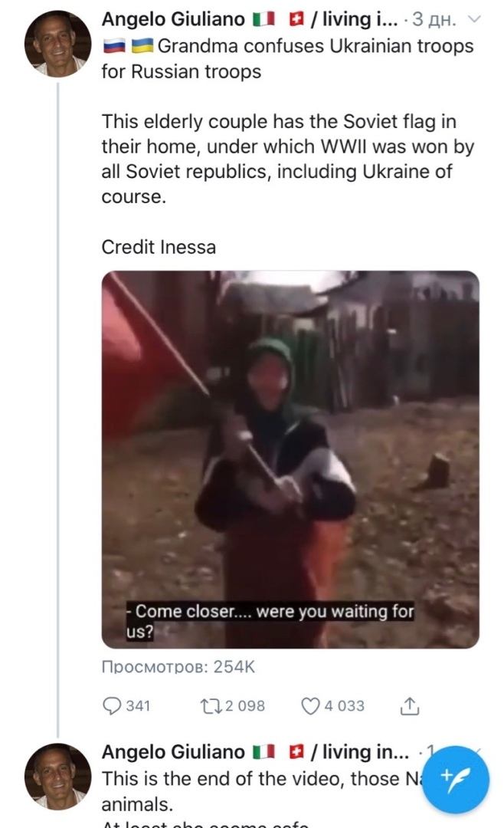Click the 2 098 retweets count
The width and height of the screenshot is (504, 828).
tap(244, 705)
